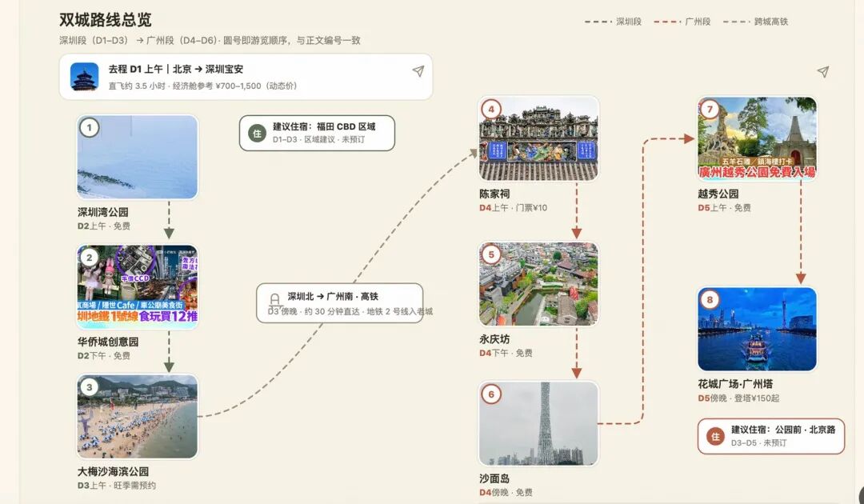Click the 永庆坊 title text
This screenshot has height=504, width=864.
(x=494, y=339)
